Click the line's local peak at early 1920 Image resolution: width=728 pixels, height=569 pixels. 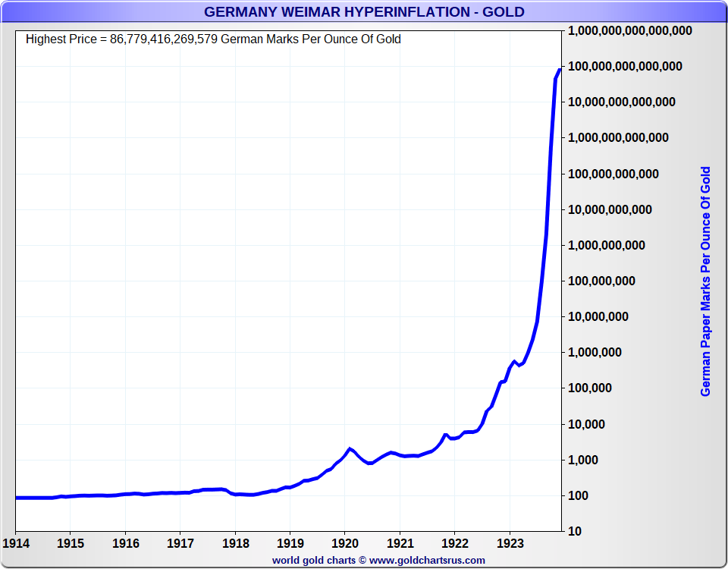350,448
